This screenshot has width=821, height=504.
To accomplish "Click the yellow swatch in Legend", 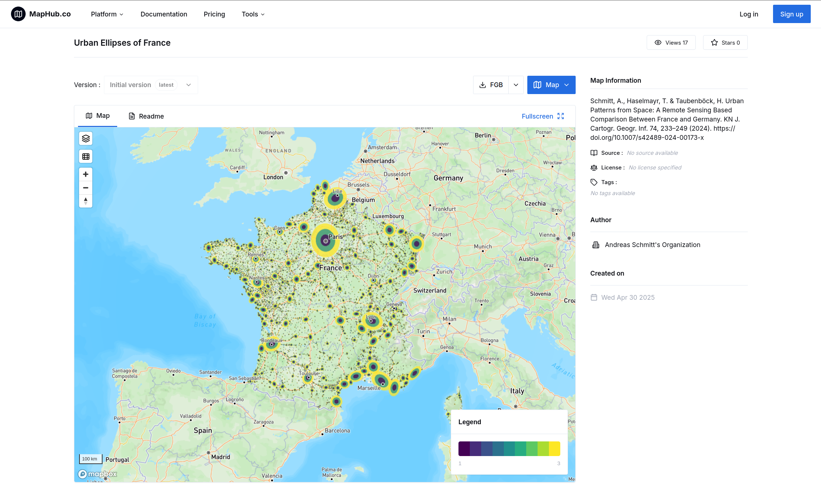I will [x=554, y=449].
